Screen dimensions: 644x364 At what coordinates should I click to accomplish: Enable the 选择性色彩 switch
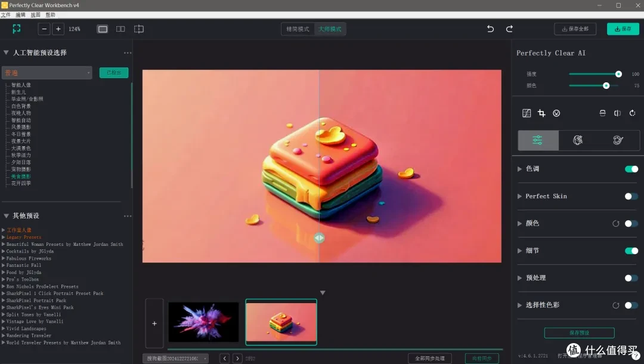pos(631,306)
